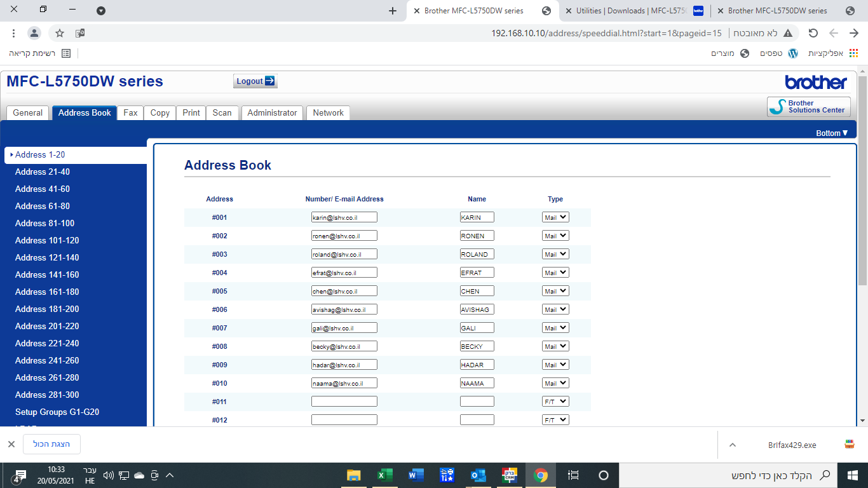868x488 pixels.
Task: Click the Logout button
Action: click(x=255, y=81)
